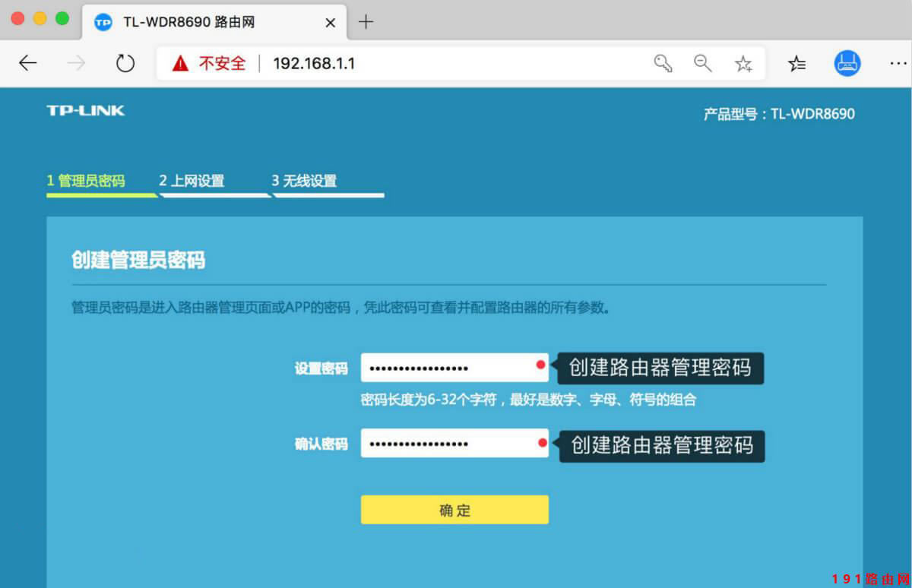
Task: Go to step 3 无线设置
Action: coord(304,181)
